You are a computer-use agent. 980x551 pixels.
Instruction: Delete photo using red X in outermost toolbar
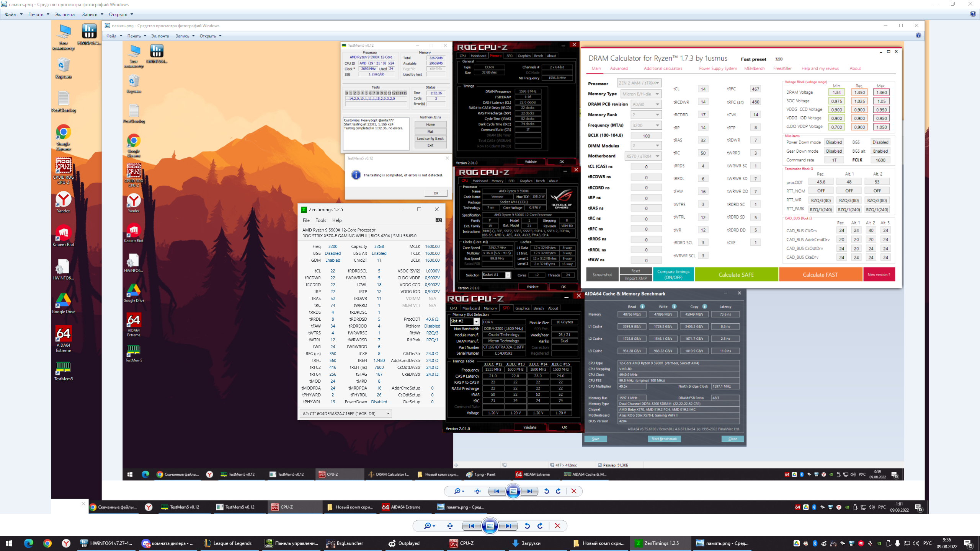tap(557, 526)
